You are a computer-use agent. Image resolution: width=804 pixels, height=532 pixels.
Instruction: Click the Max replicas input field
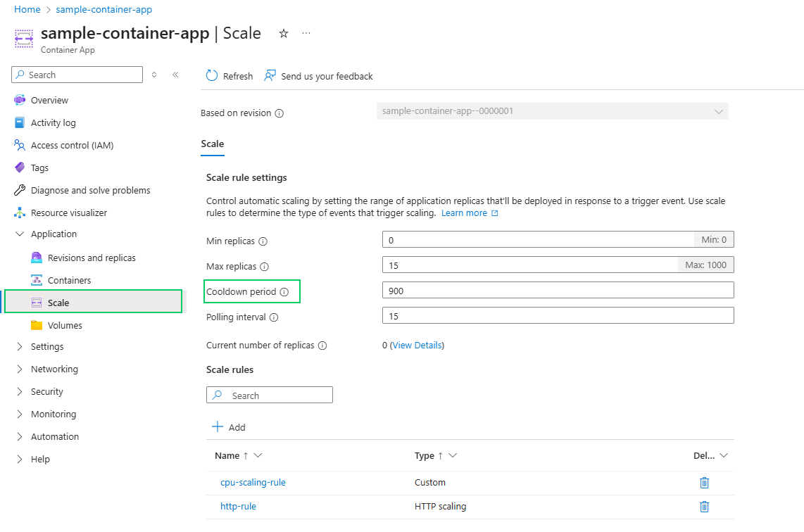pos(528,265)
